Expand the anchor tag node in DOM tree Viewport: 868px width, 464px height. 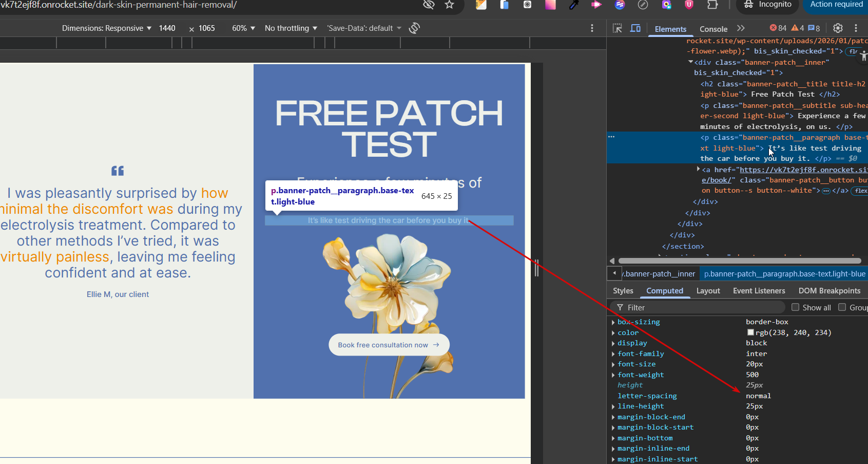point(698,169)
